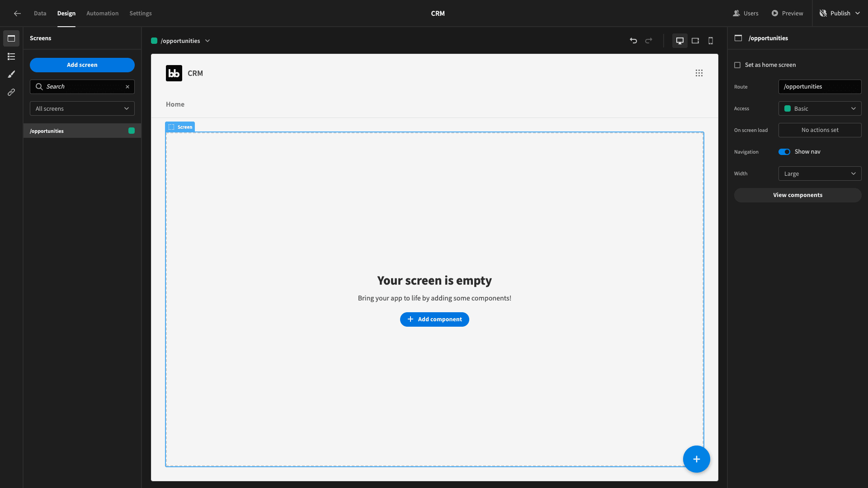Switch to the Data tab

40,14
